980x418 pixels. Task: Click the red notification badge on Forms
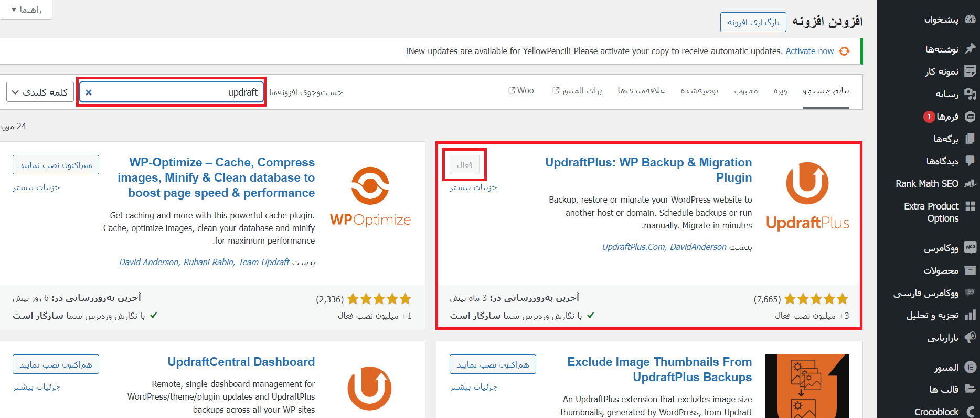tap(929, 117)
